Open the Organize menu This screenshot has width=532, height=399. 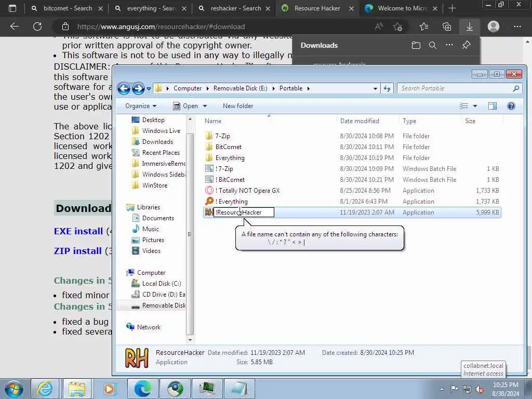point(141,106)
